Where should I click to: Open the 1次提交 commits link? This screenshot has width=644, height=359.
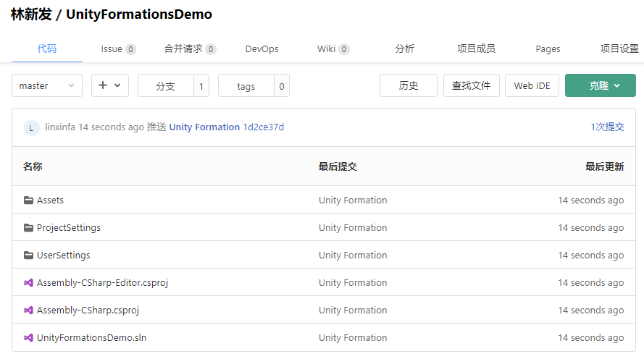608,127
